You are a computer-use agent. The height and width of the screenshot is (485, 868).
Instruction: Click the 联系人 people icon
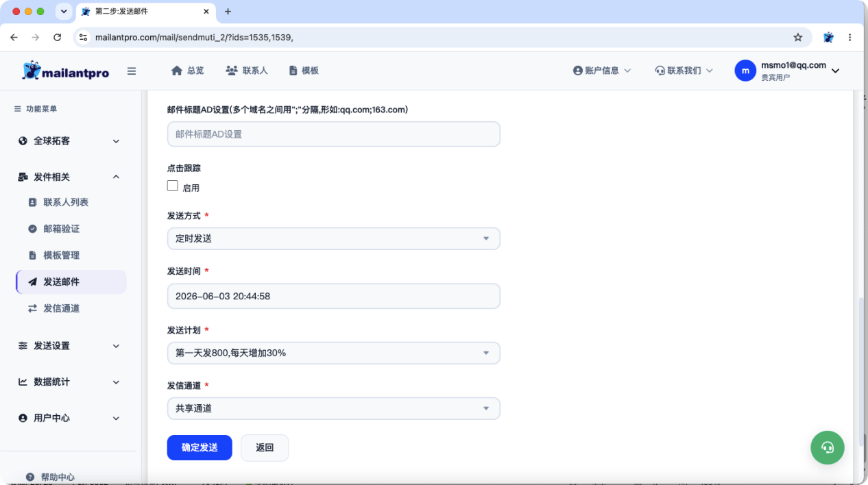coord(232,71)
